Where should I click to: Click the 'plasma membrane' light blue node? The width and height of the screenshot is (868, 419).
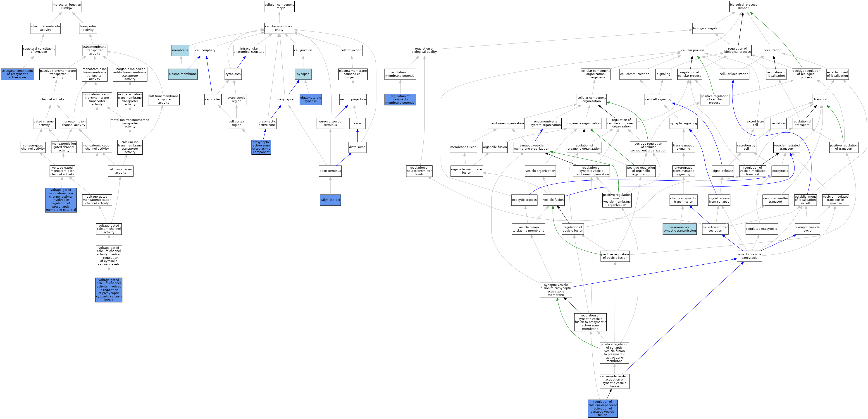(x=183, y=74)
